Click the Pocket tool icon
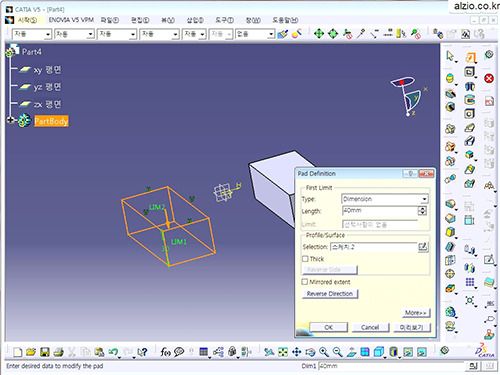Screen dimensions: 500x375 (x=469, y=72)
